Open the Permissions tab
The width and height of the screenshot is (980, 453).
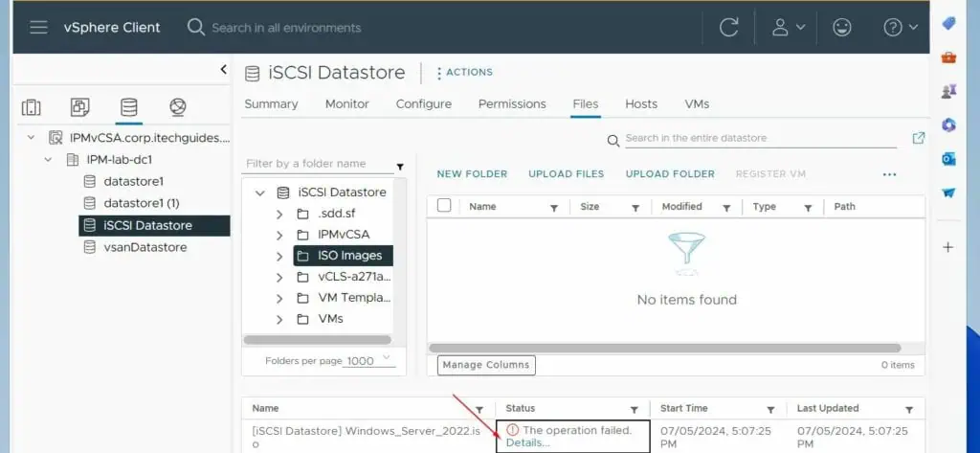pyautogui.click(x=512, y=103)
